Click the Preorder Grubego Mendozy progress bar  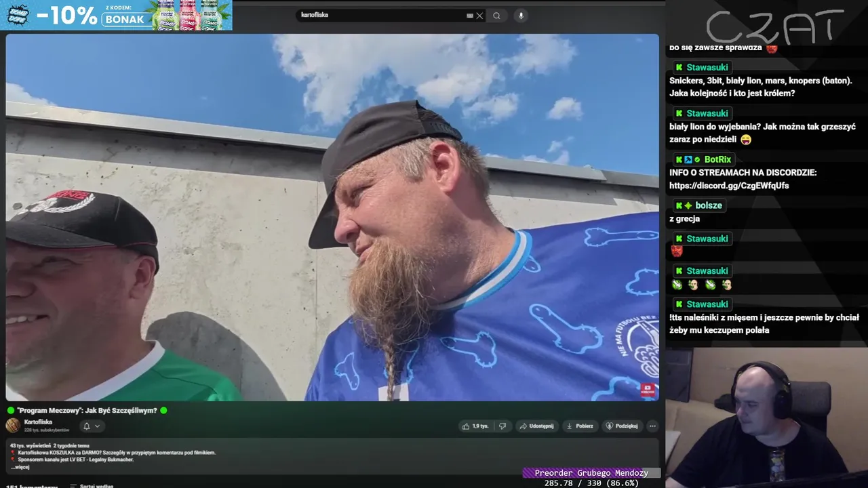591,473
